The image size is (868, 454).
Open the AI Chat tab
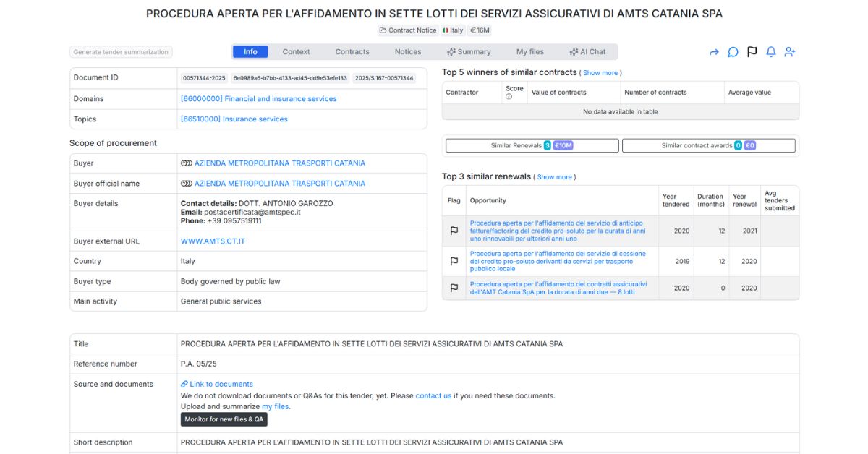click(587, 52)
